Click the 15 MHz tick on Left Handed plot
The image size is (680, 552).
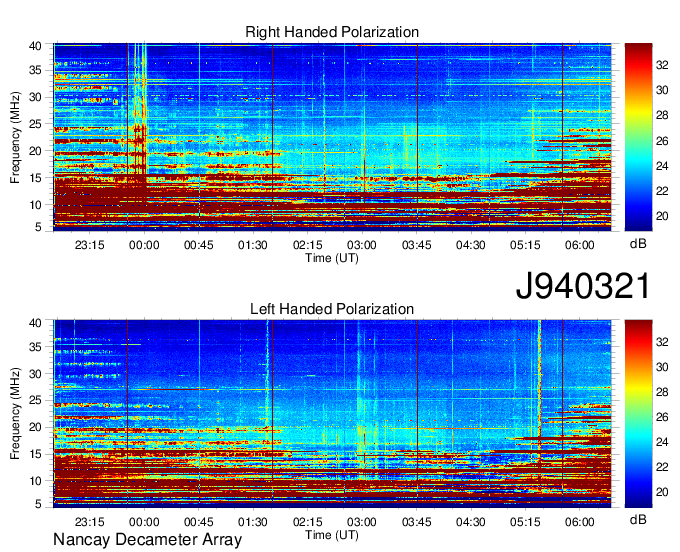click(35, 454)
